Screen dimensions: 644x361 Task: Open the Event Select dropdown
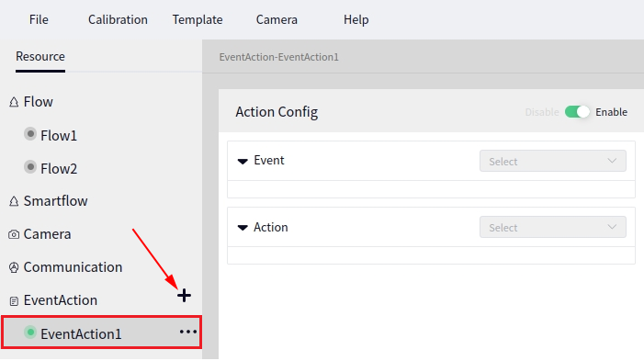pos(553,161)
